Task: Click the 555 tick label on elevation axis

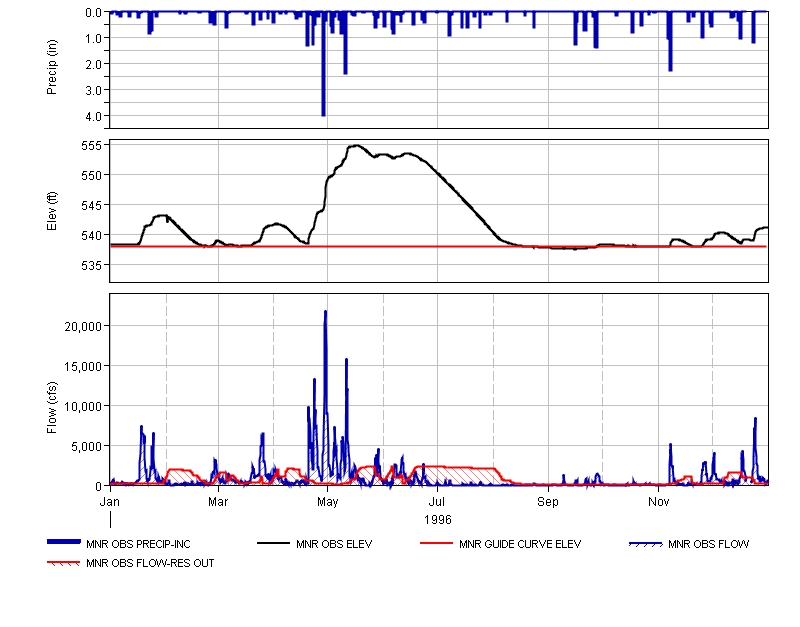Action: [93, 146]
